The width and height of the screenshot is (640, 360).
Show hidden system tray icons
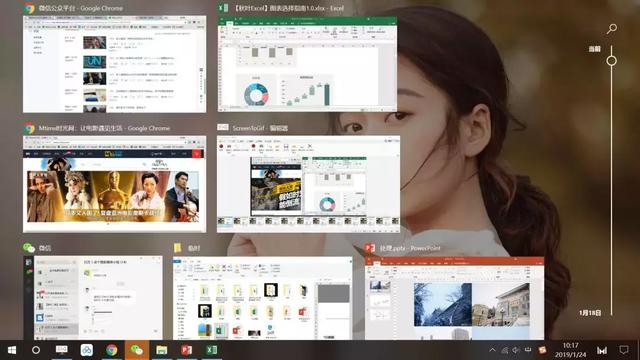coord(492,350)
